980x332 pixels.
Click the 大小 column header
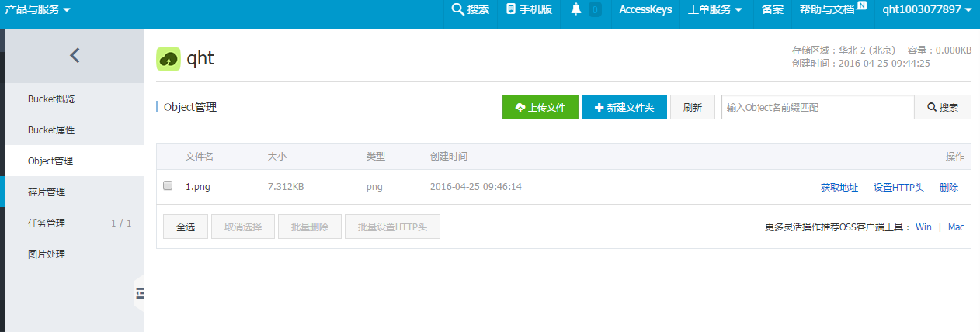277,157
